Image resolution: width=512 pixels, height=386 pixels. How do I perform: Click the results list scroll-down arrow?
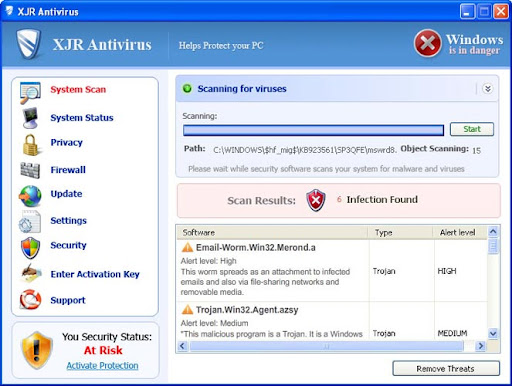(493, 333)
